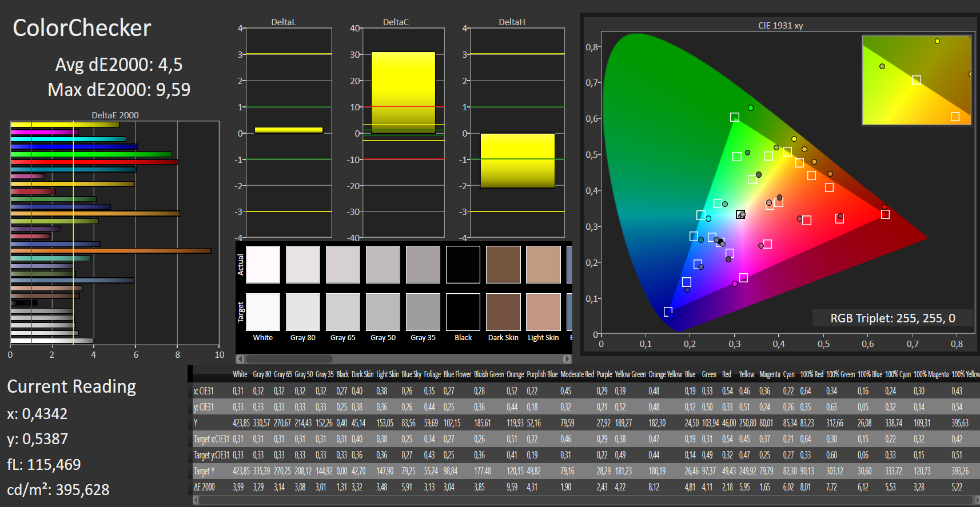Click the '395,63' cell in the Y row
980x507 pixels.
pyautogui.click(x=960, y=423)
